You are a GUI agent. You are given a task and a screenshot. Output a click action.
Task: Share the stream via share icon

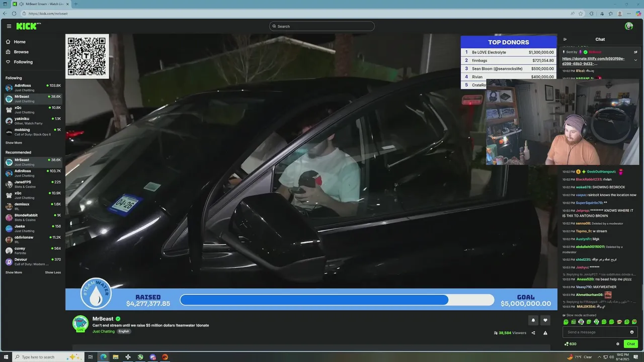point(533,333)
